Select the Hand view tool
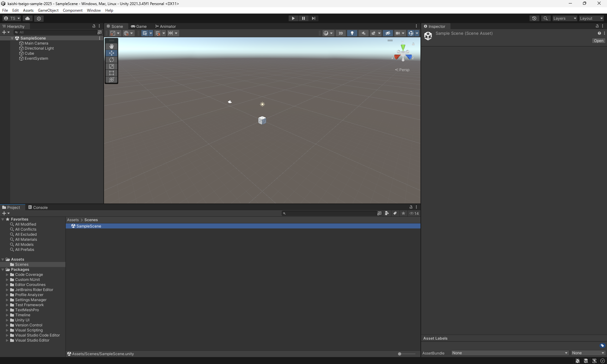 [111, 46]
